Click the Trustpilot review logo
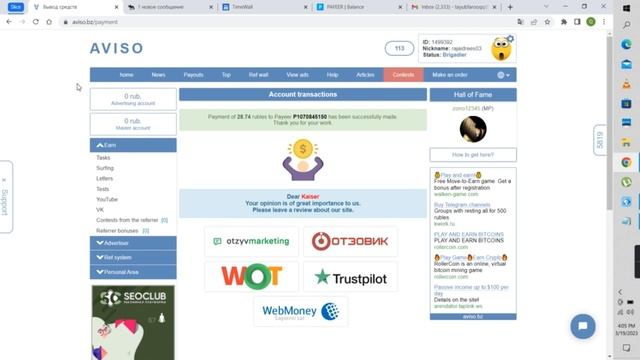Screen dimensions: 640x360 point(350,278)
